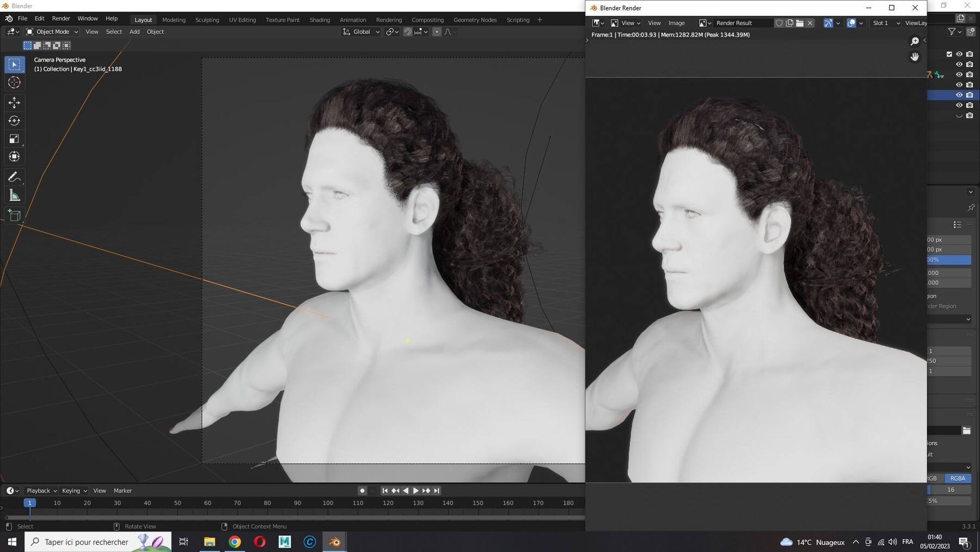Toggle the Render window overlay button
This screenshot has height=552, width=980.
(852, 23)
